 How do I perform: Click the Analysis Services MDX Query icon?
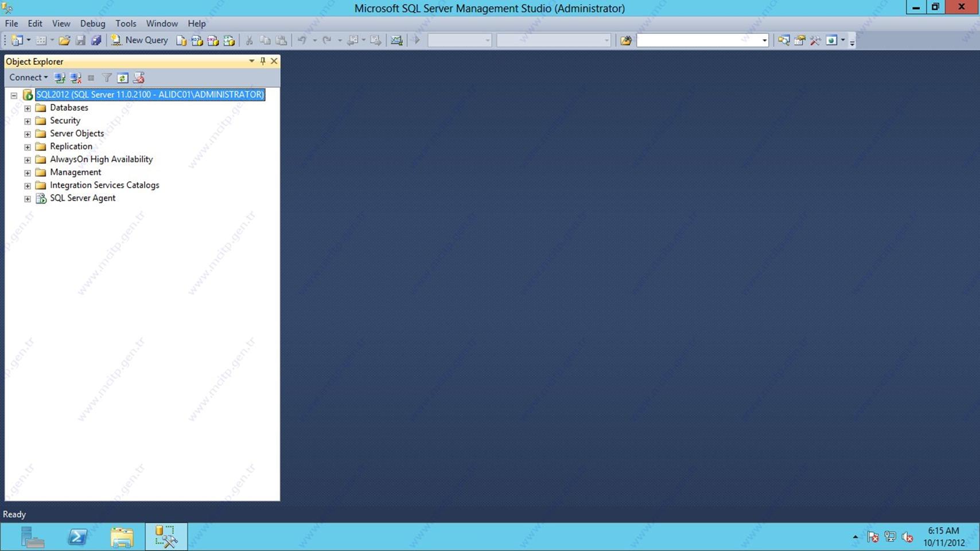tap(197, 40)
